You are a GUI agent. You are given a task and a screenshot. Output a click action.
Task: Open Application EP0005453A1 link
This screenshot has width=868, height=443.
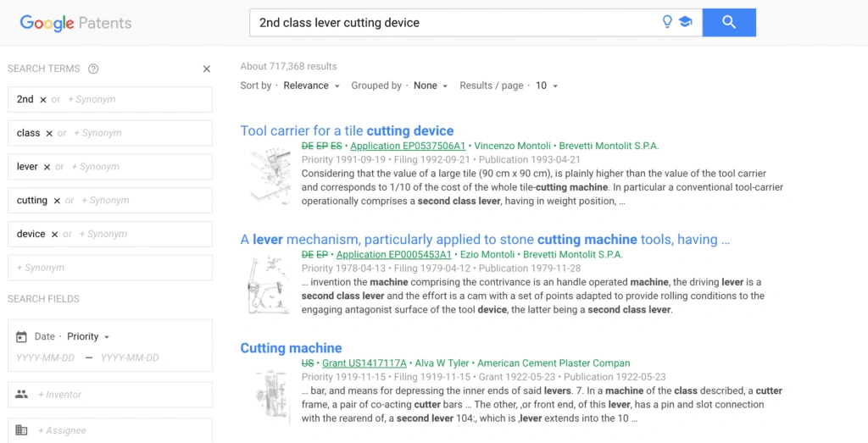[x=393, y=255]
